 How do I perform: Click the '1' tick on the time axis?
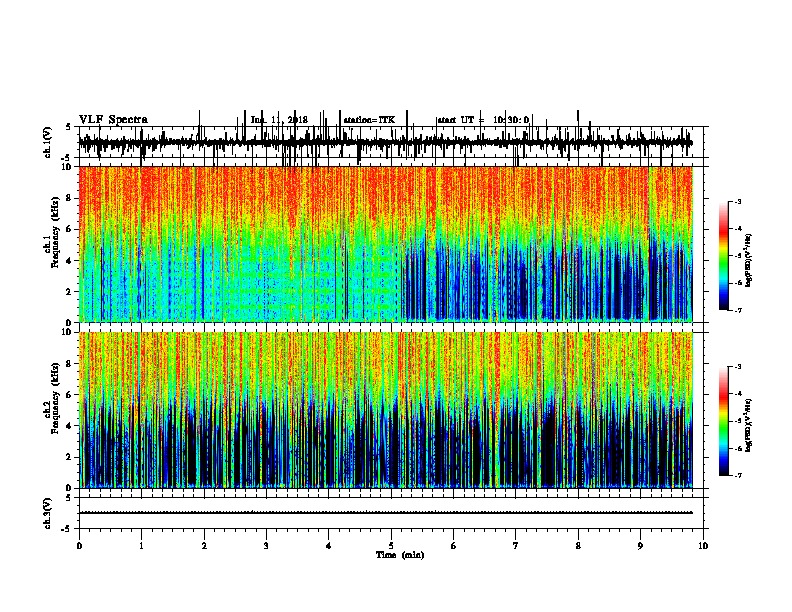pyautogui.click(x=141, y=546)
